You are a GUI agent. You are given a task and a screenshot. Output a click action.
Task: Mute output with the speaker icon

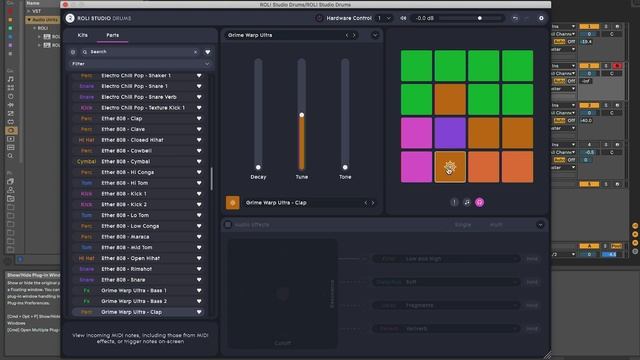click(403, 18)
